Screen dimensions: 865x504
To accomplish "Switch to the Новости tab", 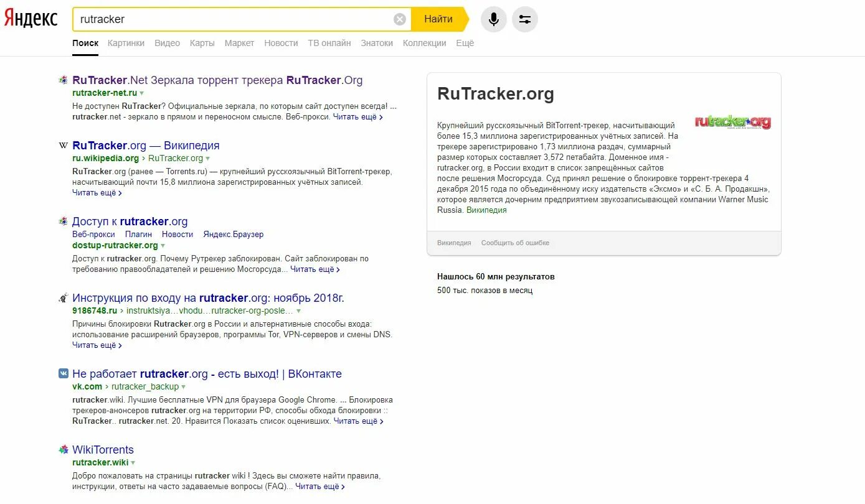I will coord(281,43).
